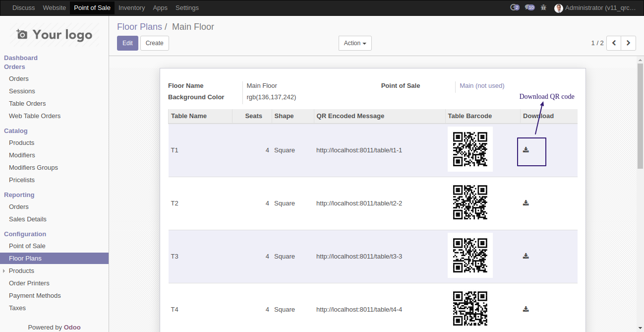The height and width of the screenshot is (332, 644).
Task: Click the T3 table QR code image
Action: pos(470,256)
